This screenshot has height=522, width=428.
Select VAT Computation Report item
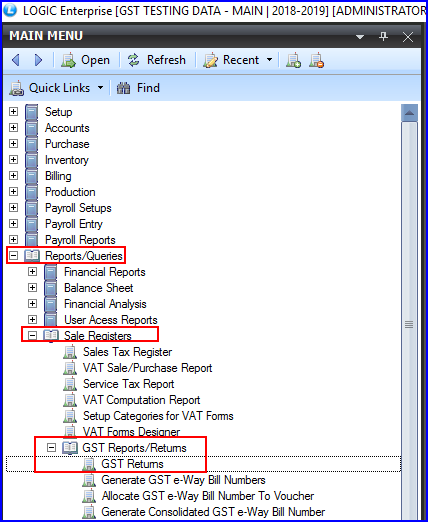pos(141,400)
